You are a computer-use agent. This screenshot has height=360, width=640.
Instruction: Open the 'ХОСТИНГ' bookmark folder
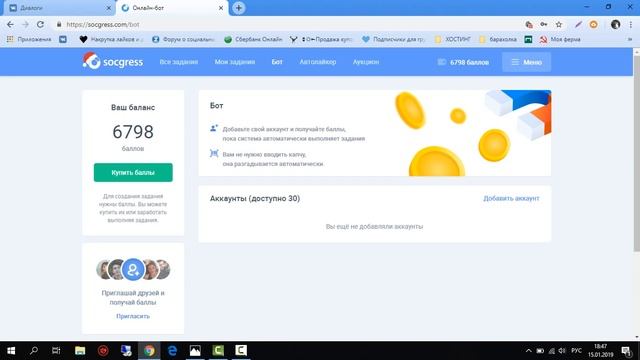pyautogui.click(x=453, y=39)
